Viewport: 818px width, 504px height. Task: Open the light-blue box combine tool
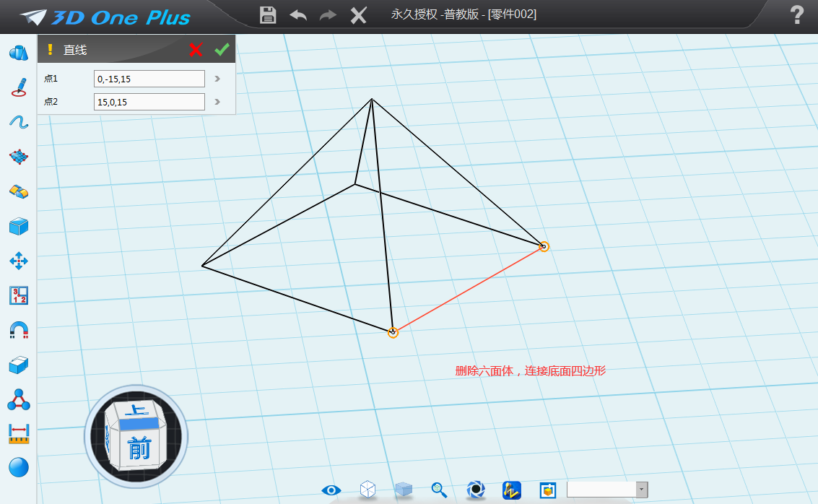click(19, 365)
